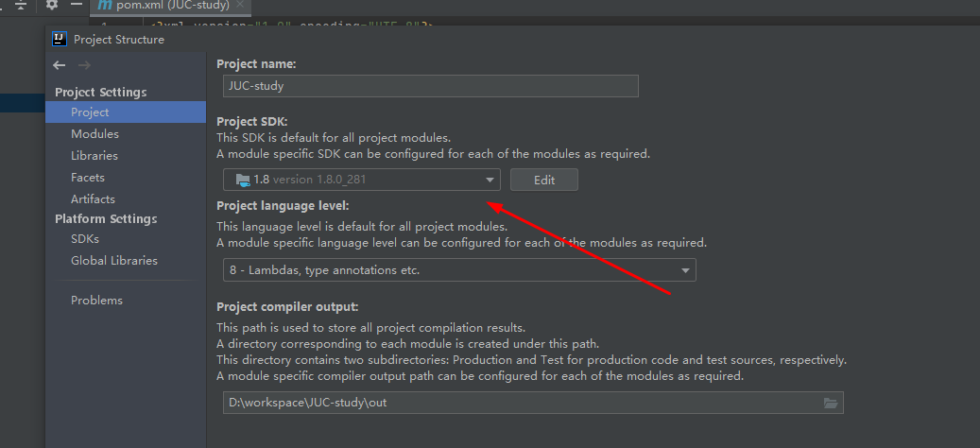
Task: Click the Edit SDK button
Action: [543, 180]
